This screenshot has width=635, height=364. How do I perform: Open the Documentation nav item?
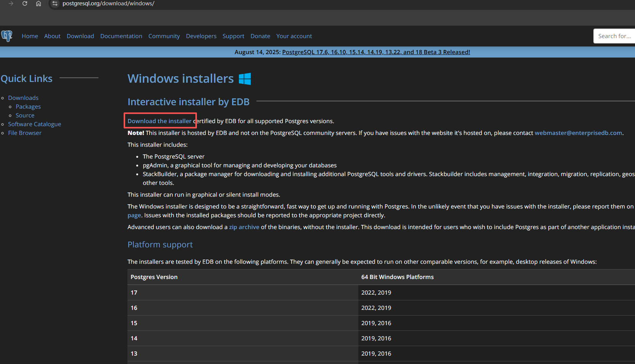pyautogui.click(x=121, y=36)
